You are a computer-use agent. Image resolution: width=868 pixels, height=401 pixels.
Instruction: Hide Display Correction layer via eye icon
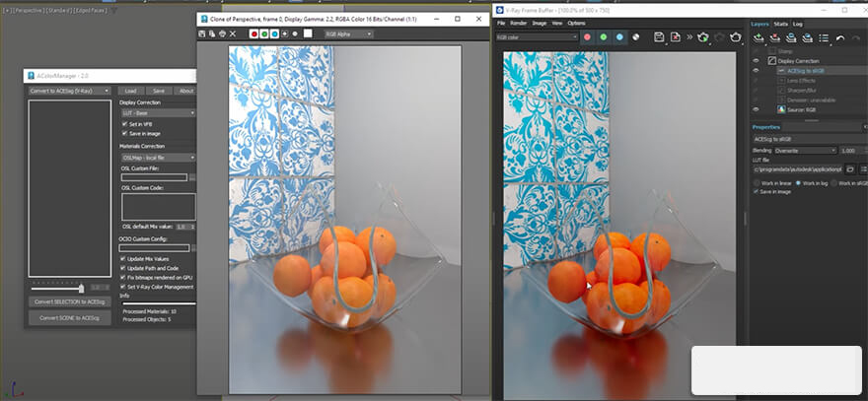coord(756,61)
